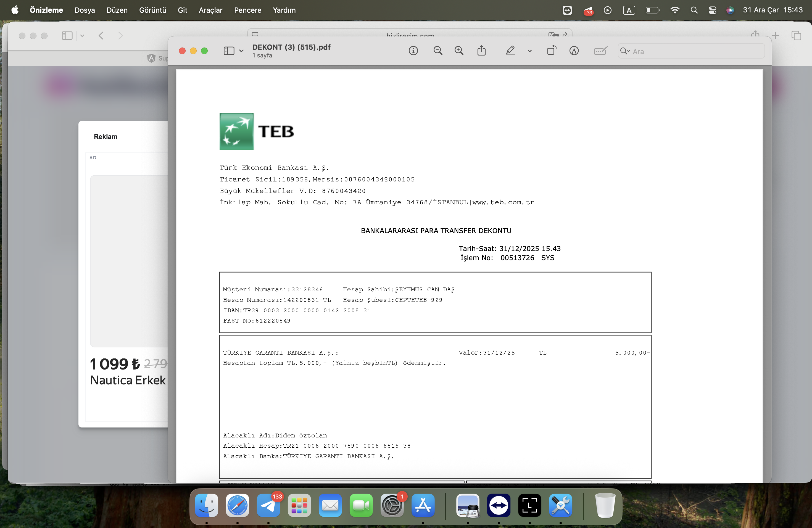Rotate the PDF page
The width and height of the screenshot is (812, 528).
point(551,51)
